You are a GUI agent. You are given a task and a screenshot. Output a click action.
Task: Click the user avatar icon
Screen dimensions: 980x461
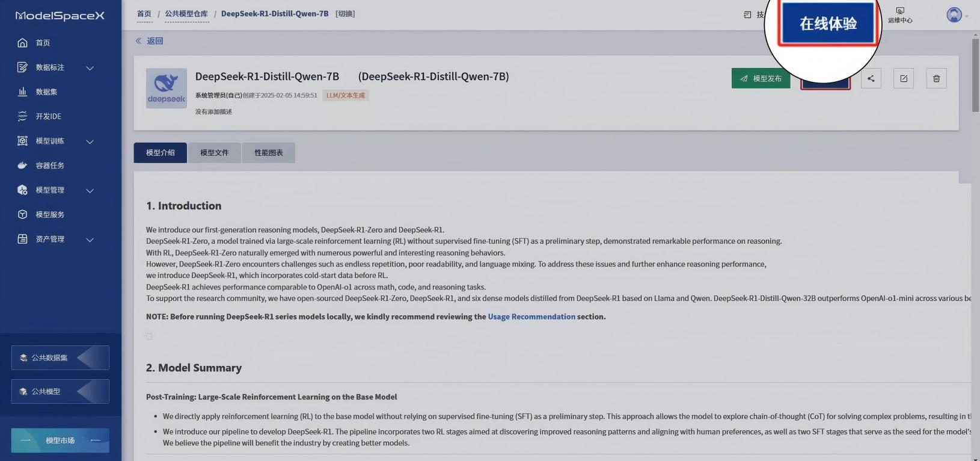click(x=954, y=15)
